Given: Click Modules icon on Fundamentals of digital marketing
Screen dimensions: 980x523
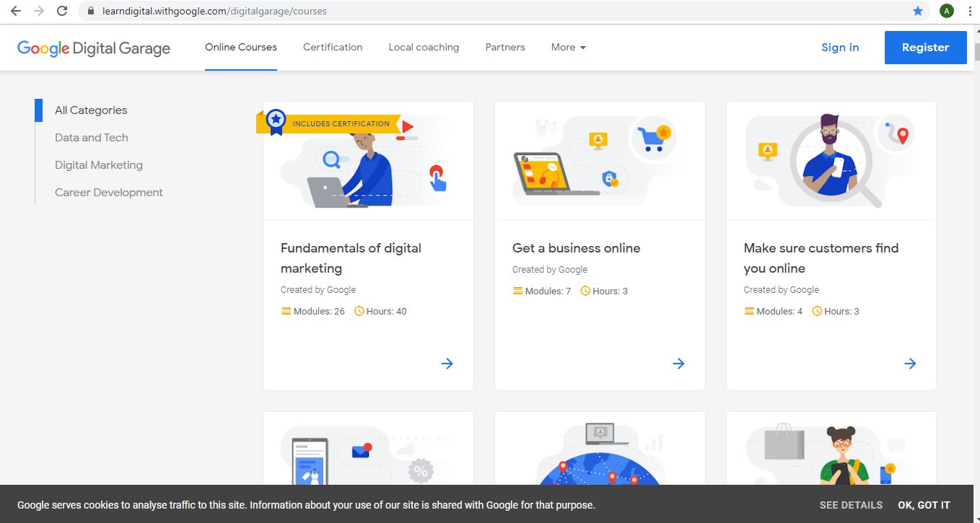Looking at the screenshot, I should point(286,312).
